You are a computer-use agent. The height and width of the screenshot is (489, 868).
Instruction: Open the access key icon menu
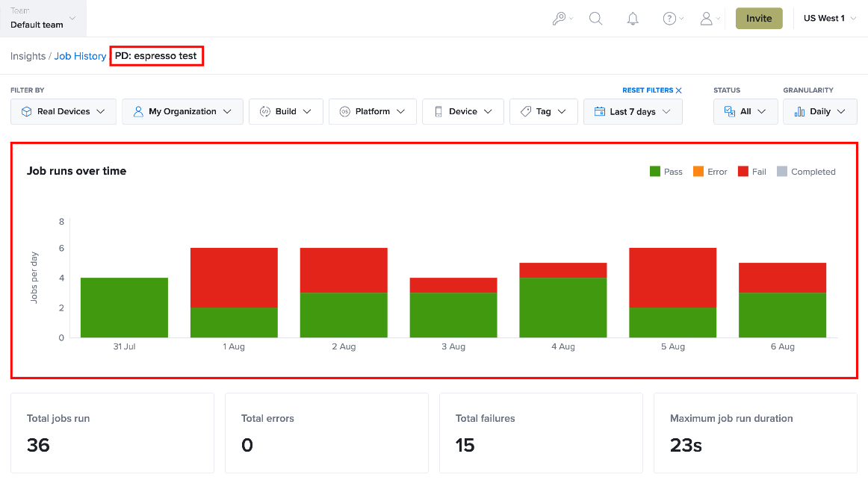tap(562, 18)
